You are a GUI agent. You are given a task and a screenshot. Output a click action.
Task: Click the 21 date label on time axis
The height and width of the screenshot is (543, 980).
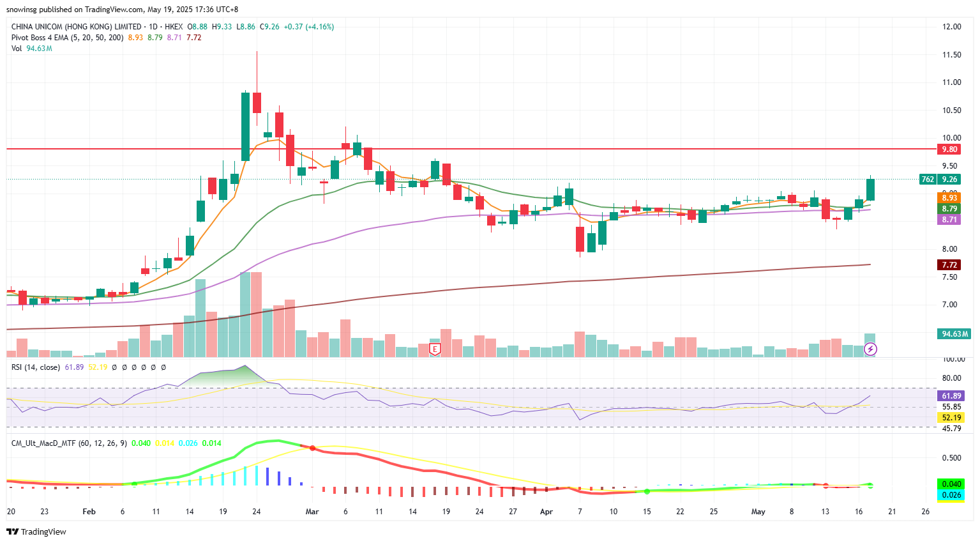point(892,512)
